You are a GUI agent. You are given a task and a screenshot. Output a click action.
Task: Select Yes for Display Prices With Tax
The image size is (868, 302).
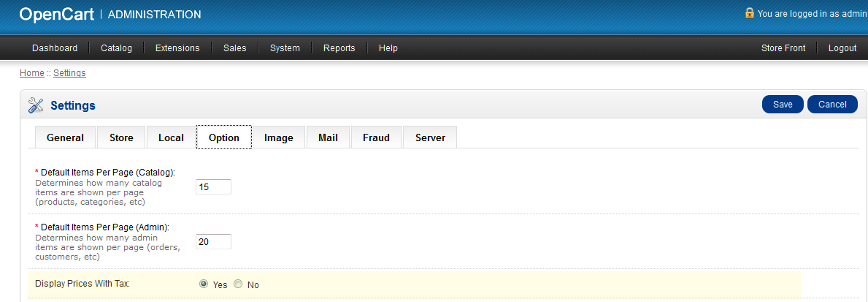(x=204, y=284)
